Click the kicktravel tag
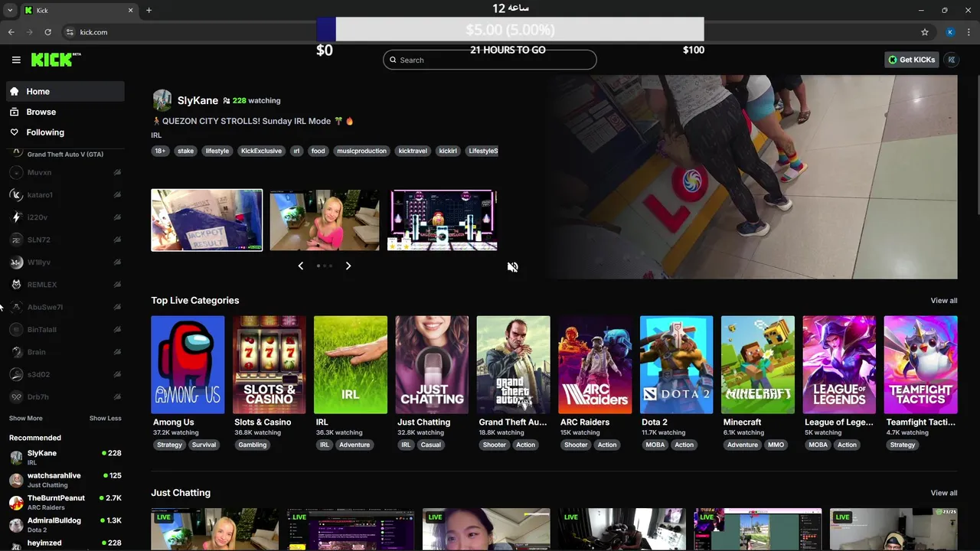980x551 pixels. tap(413, 151)
